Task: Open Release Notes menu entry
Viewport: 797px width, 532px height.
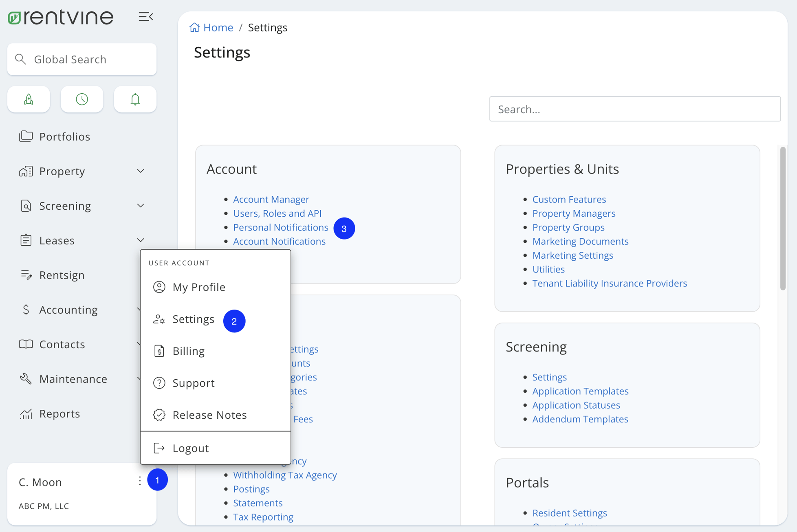Action: (209, 415)
